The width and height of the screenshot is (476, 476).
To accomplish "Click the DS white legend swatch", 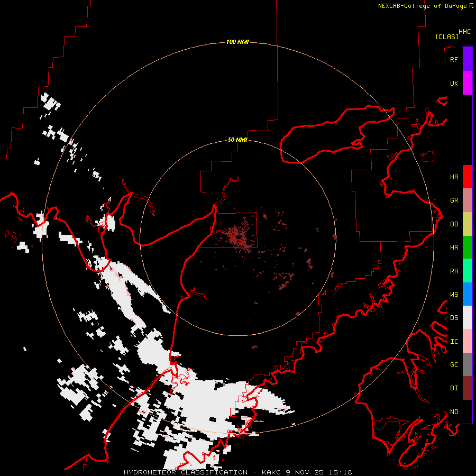I will pos(467,317).
